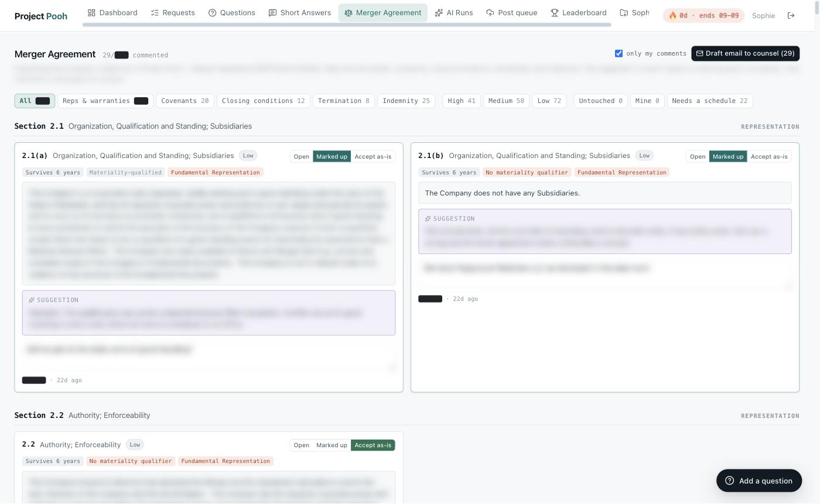This screenshot has height=504, width=820.
Task: Click the deadline badge ending 09-09
Action: click(703, 16)
